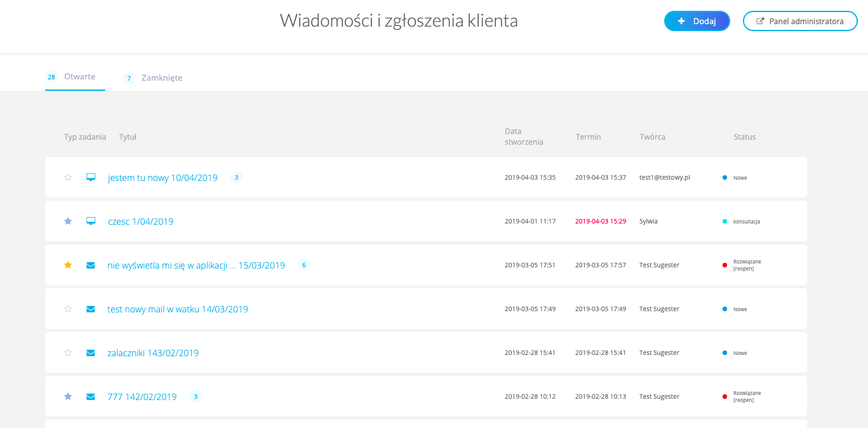Click the envelope icon beside "zalaczniki 143/02/2019"
This screenshot has height=428, width=868.
(x=90, y=352)
